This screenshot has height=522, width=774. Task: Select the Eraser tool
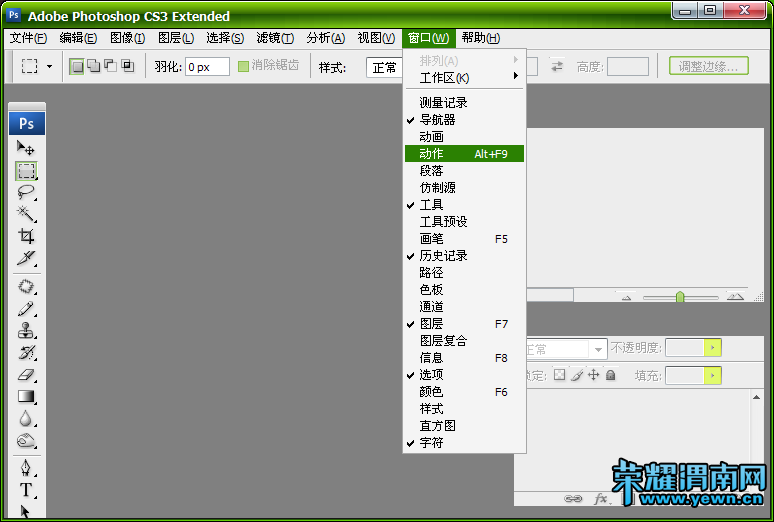pos(26,375)
